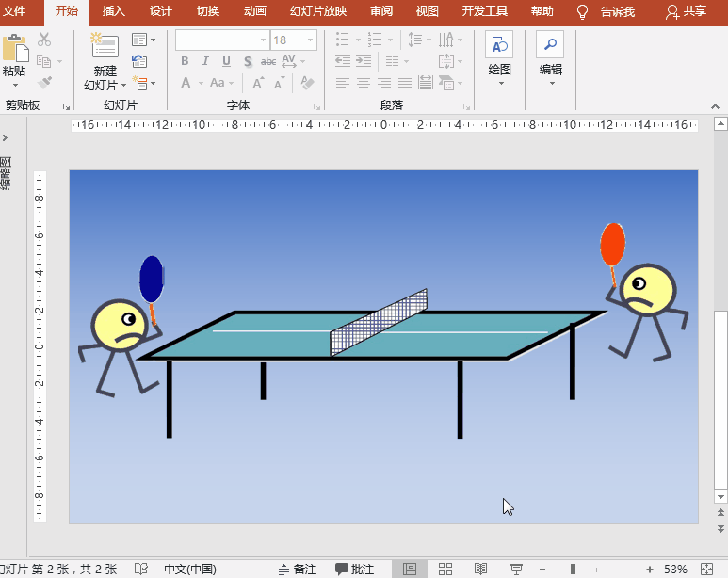Open the File tab
Screen dimensions: 728x578
[14, 11]
